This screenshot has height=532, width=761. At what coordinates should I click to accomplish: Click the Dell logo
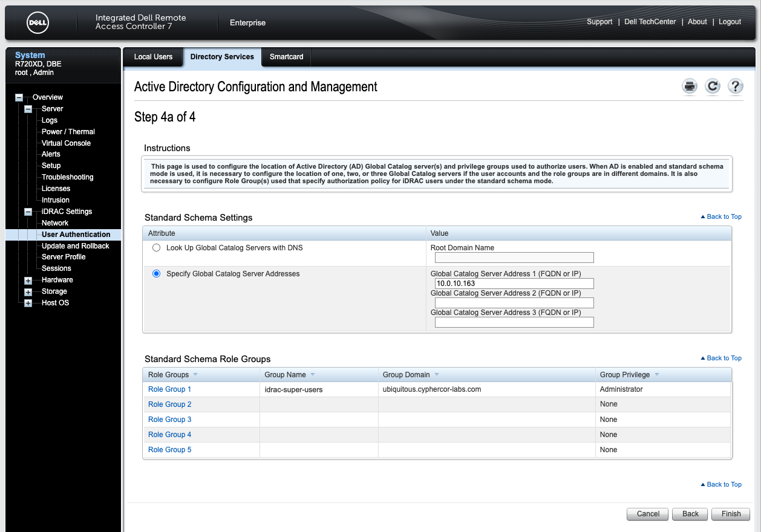click(x=38, y=23)
